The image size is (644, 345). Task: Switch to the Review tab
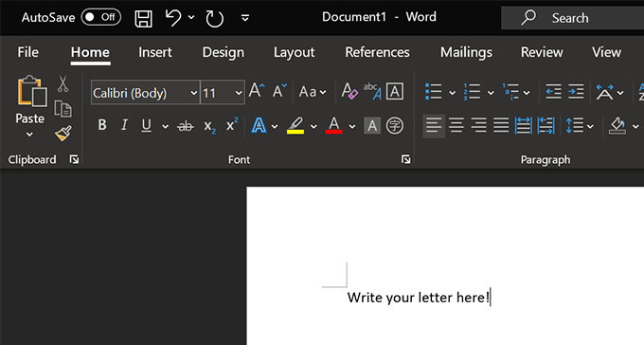click(542, 52)
